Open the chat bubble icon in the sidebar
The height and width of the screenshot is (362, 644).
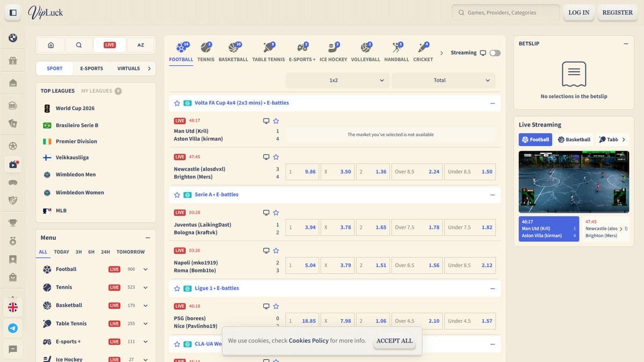13,349
